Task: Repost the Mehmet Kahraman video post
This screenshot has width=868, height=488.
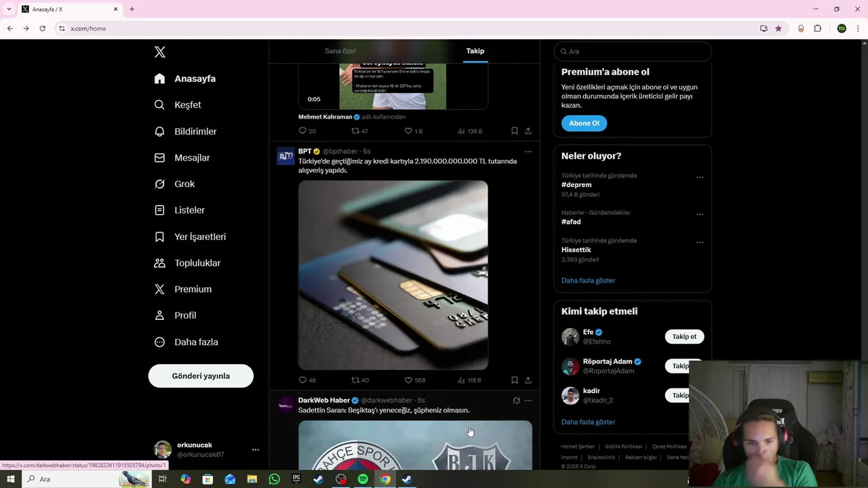Action: tap(355, 131)
